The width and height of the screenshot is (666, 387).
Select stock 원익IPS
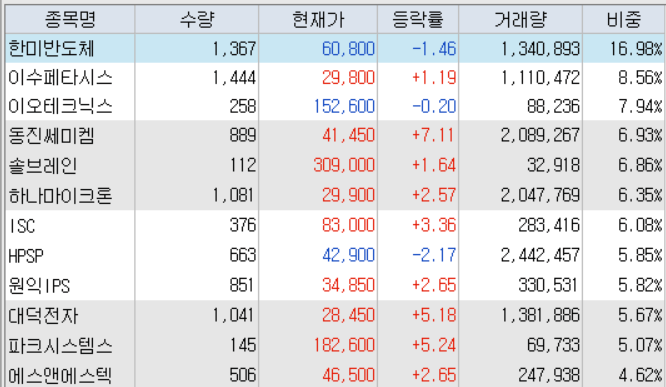pyautogui.click(x=39, y=285)
